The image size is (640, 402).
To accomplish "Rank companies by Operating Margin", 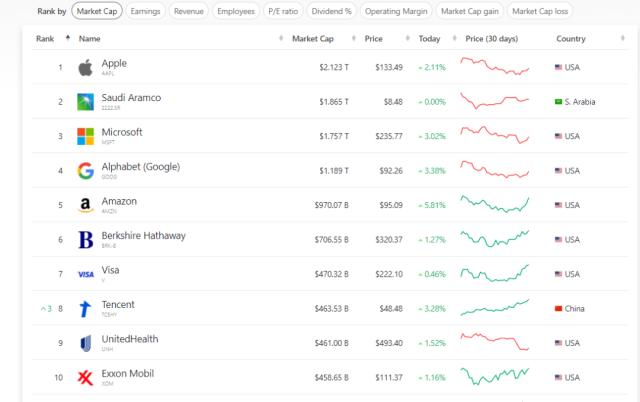I will coord(397,11).
